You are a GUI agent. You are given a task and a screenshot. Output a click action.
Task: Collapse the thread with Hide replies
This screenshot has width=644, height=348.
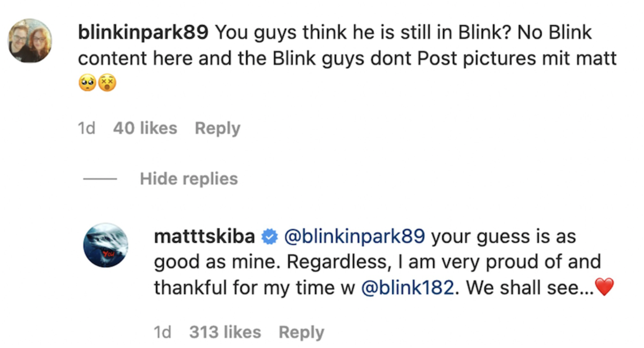point(189,179)
